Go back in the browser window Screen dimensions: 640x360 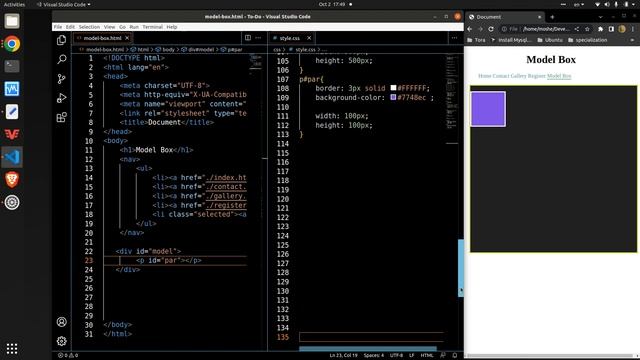pyautogui.click(x=470, y=29)
